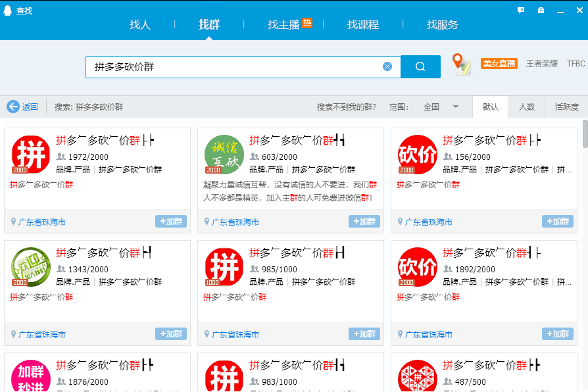Click the QQ penguin logo icon
The height and width of the screenshot is (392, 588).
coord(7,11)
